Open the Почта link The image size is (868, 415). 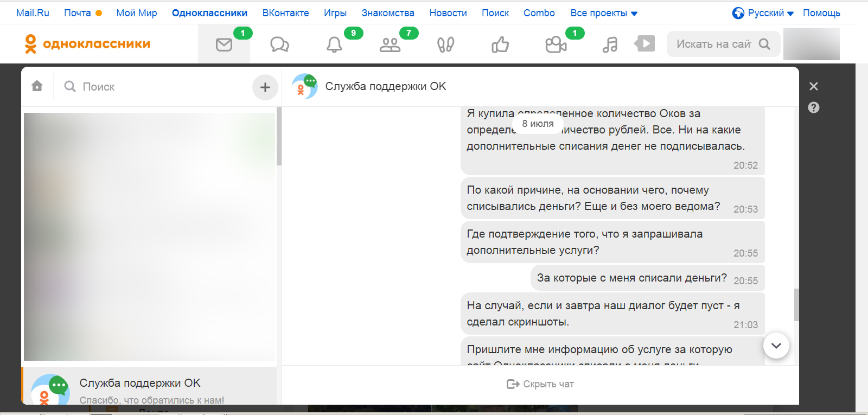pos(78,13)
